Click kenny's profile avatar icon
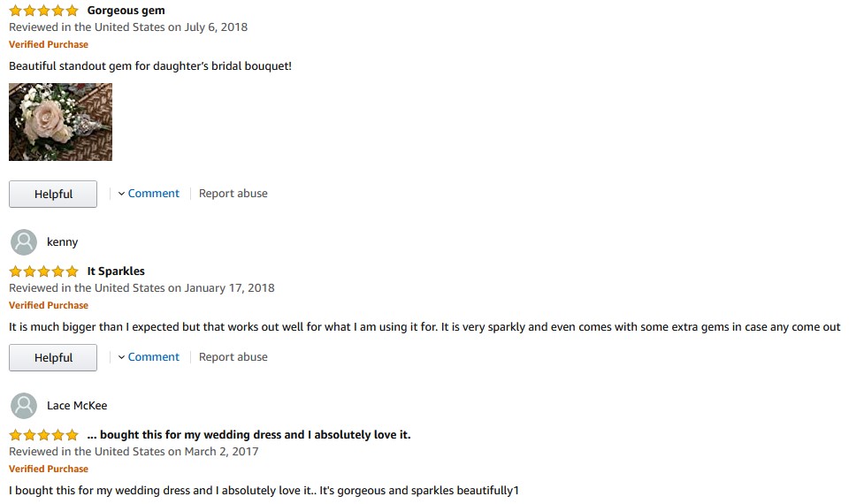This screenshot has width=864, height=504. (x=24, y=242)
